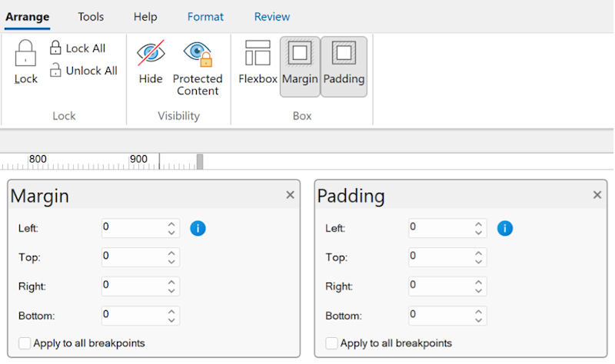Close the Margin panel
This screenshot has height=364, width=615.
tap(290, 195)
